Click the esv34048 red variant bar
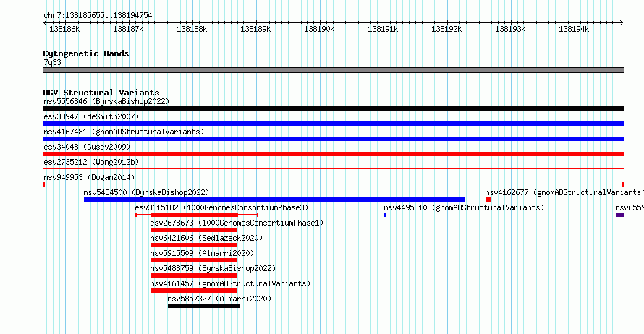Screen dimensions: 644x334 click(x=333, y=154)
